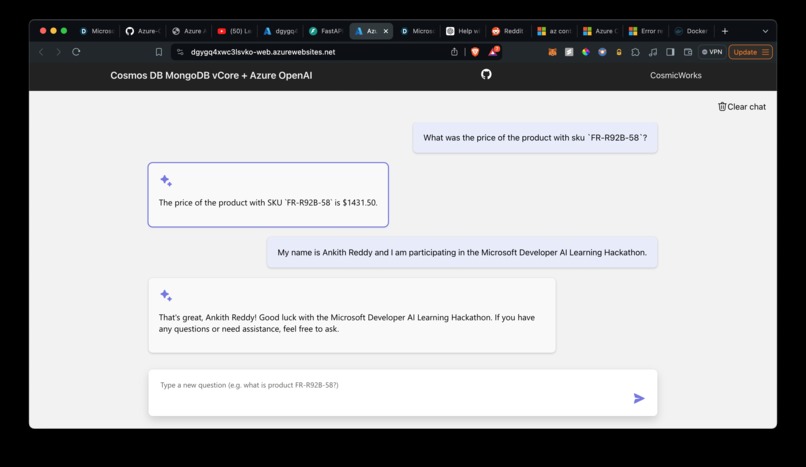Viewport: 806px width, 467px height.
Task: Click the Cosmos DB MongoDB vCore title
Action: 211,75
